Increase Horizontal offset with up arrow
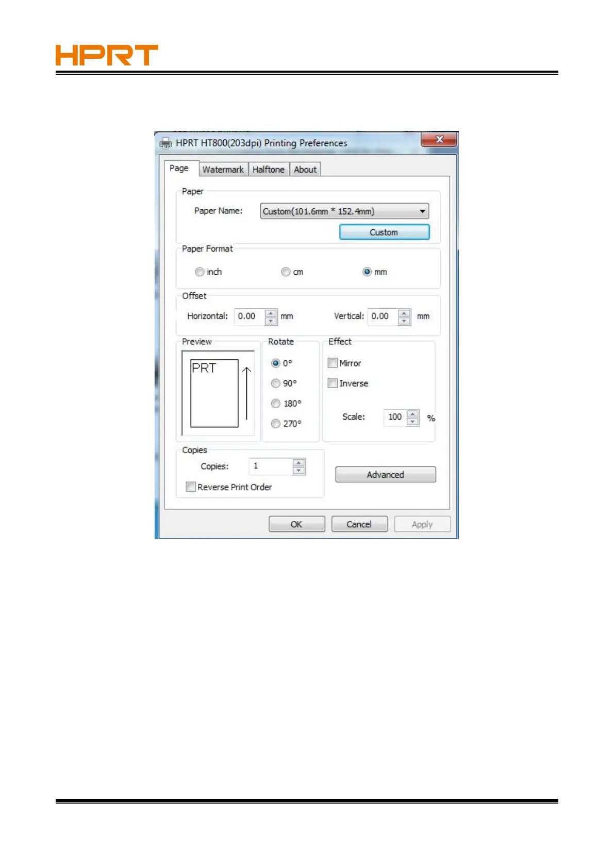The image size is (614, 868). click(x=271, y=313)
